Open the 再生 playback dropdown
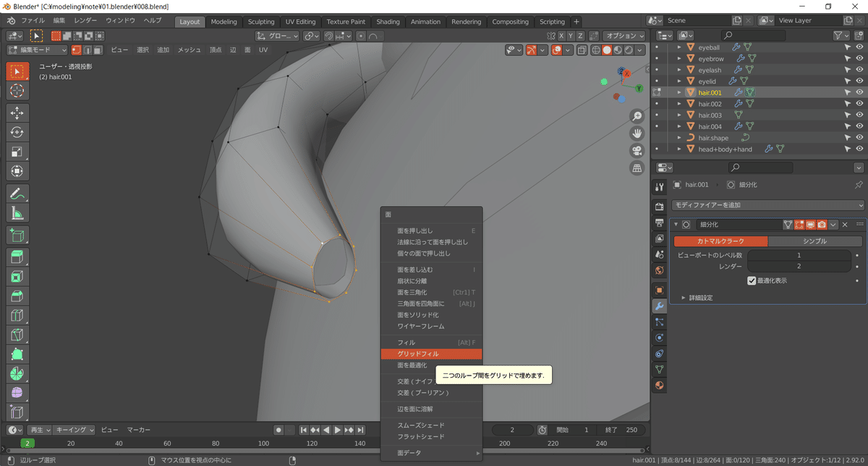 [40, 430]
